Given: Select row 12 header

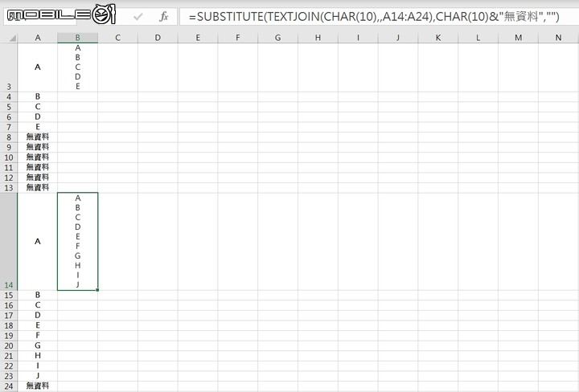Looking at the screenshot, I should tap(9, 178).
